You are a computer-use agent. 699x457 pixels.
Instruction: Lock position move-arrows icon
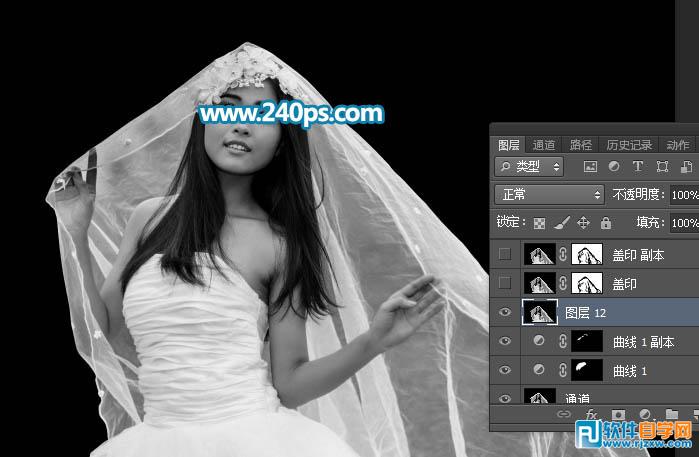[583, 222]
